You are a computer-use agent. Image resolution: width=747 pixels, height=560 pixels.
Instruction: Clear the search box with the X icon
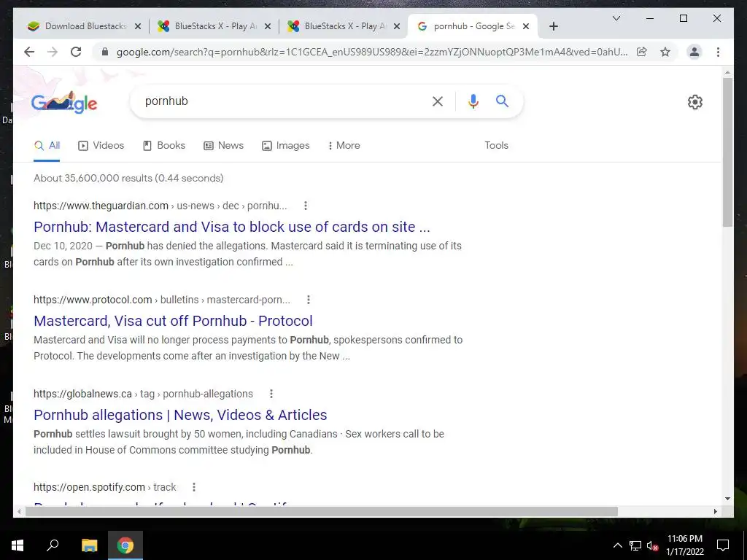click(x=438, y=101)
